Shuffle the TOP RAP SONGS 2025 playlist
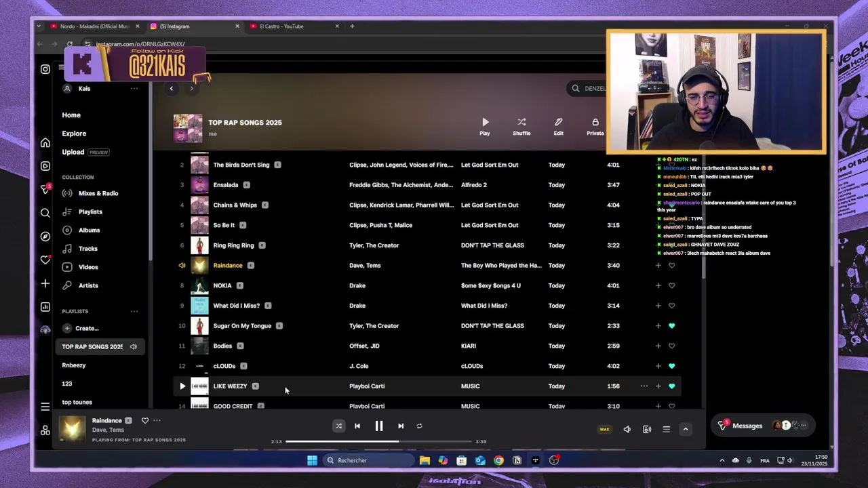The width and height of the screenshot is (868, 488). coord(521,127)
